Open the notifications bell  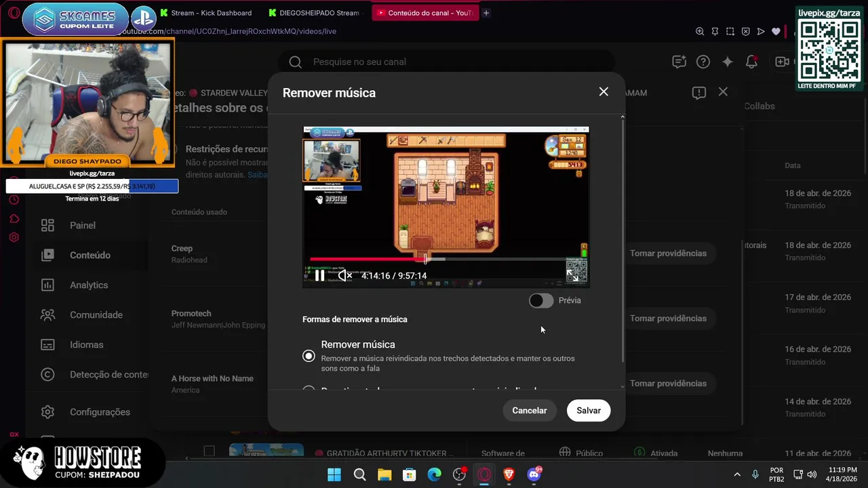[x=751, y=62]
